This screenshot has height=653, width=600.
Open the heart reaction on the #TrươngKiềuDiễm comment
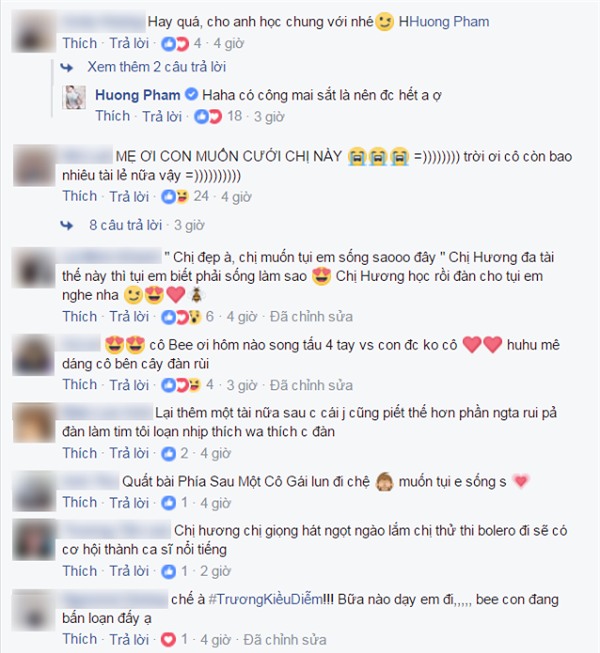(x=169, y=639)
